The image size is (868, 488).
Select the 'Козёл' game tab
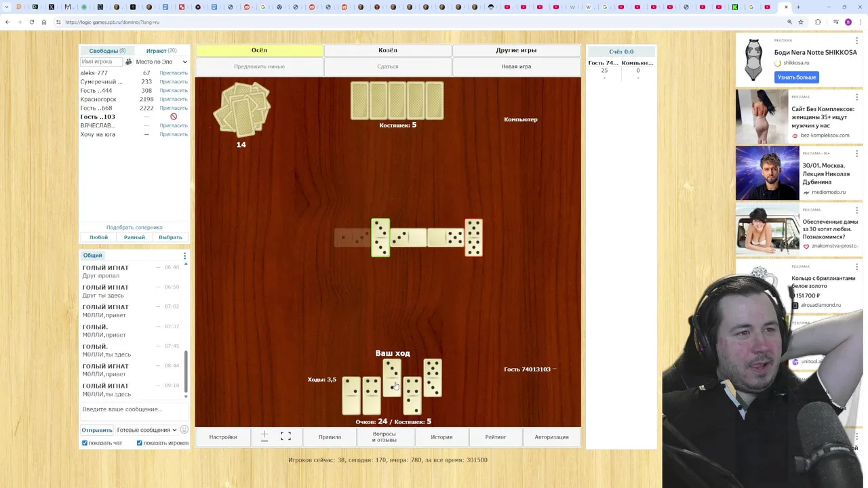coord(388,50)
